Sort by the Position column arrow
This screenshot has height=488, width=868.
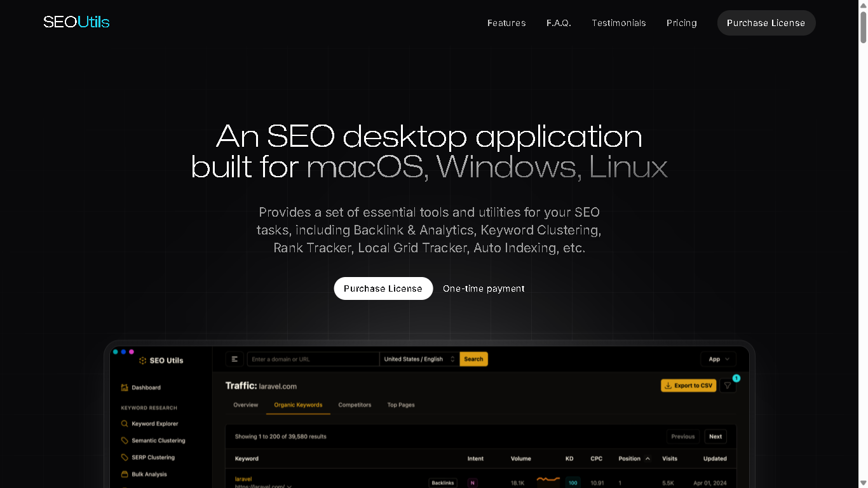click(x=648, y=458)
